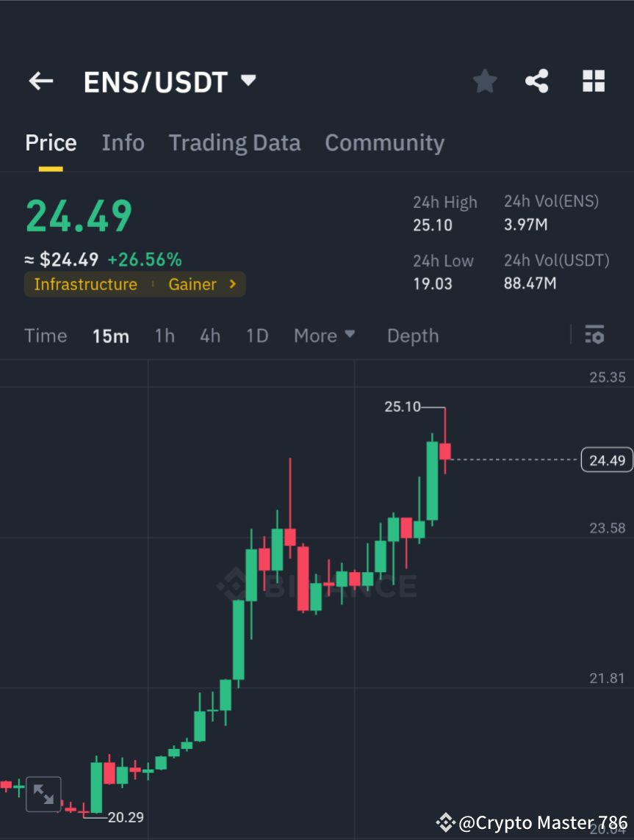Open the Infrastructure category link
Screen dimensions: 634x840
pyautogui.click(x=86, y=284)
